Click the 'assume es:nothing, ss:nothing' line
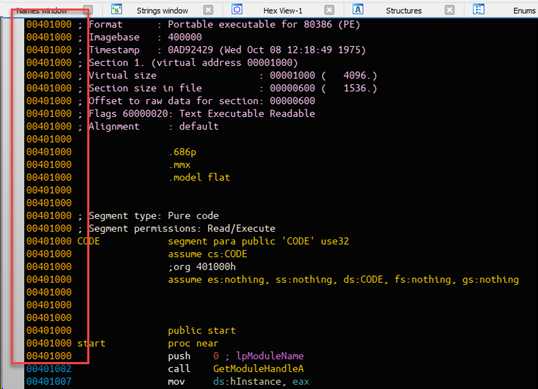 [x=343, y=279]
